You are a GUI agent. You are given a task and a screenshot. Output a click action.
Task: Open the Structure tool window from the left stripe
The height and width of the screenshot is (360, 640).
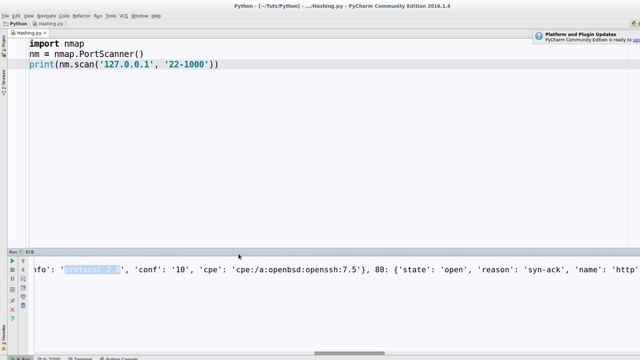[4, 82]
